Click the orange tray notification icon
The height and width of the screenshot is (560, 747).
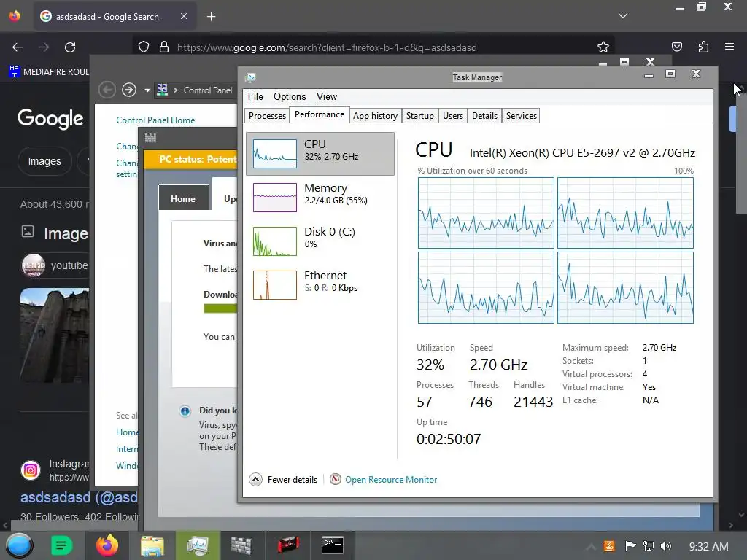coord(609,546)
